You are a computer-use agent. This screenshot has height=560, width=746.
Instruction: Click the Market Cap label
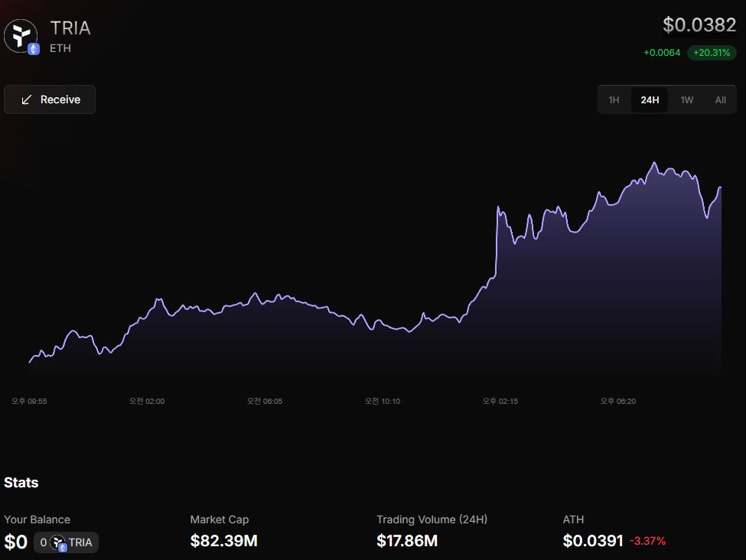tap(220, 519)
